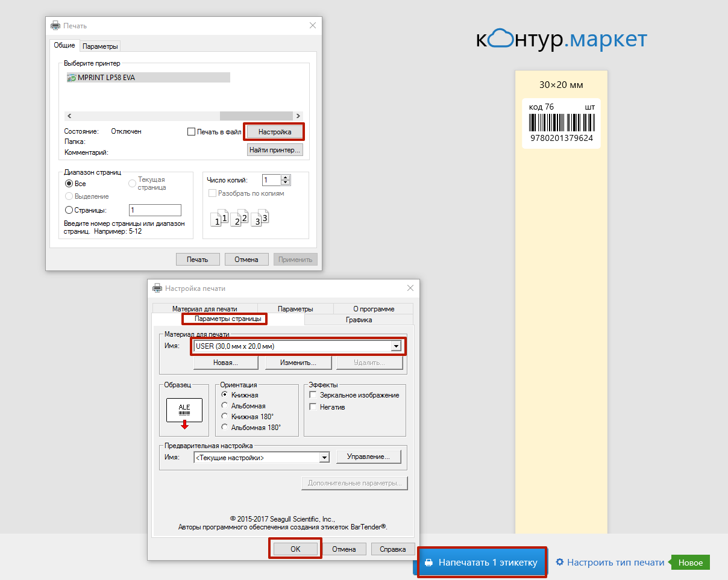Close the Настройка печати dialog
Viewport: 728px width, 580px height.
click(x=410, y=288)
